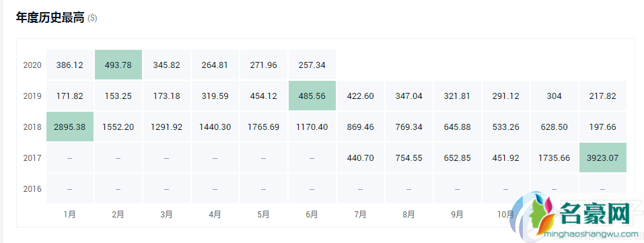Click the ($) currency unit indicator
Image resolution: width=644 pixels, height=243 pixels.
[92, 18]
